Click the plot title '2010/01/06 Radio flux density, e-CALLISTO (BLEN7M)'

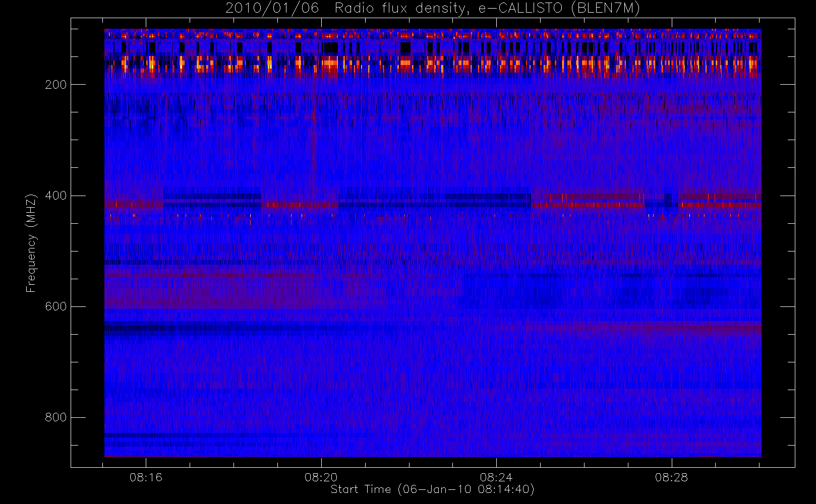pos(433,8)
